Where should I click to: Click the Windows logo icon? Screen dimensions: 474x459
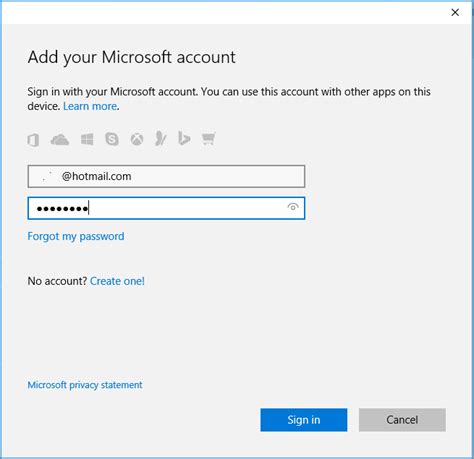87,139
